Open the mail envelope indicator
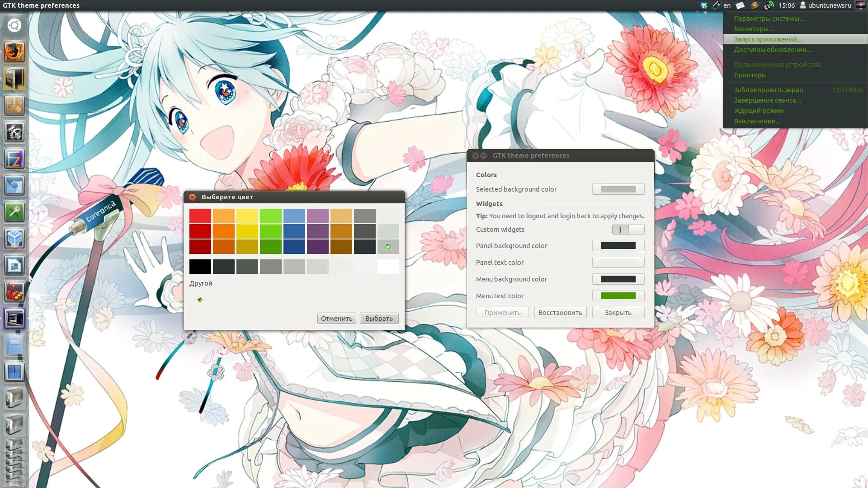The height and width of the screenshot is (488, 868). pyautogui.click(x=740, y=5)
